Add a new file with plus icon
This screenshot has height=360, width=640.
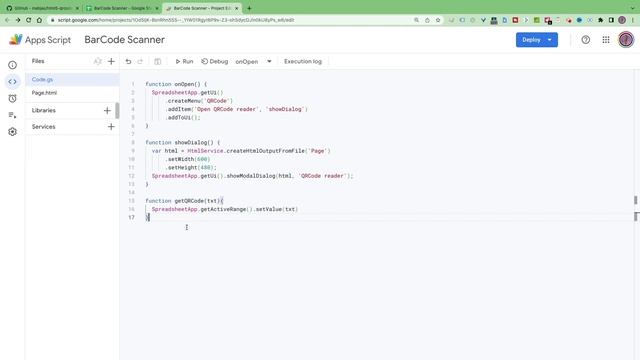point(111,61)
